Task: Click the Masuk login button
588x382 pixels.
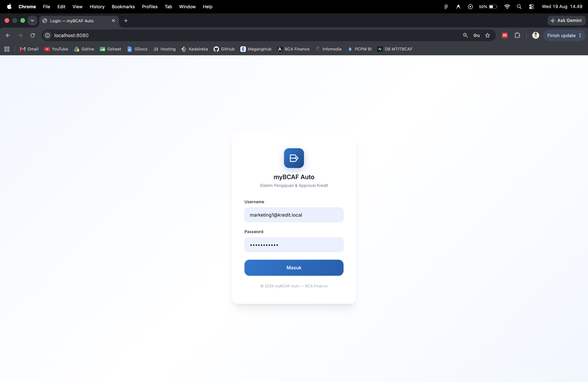Action: (x=294, y=267)
